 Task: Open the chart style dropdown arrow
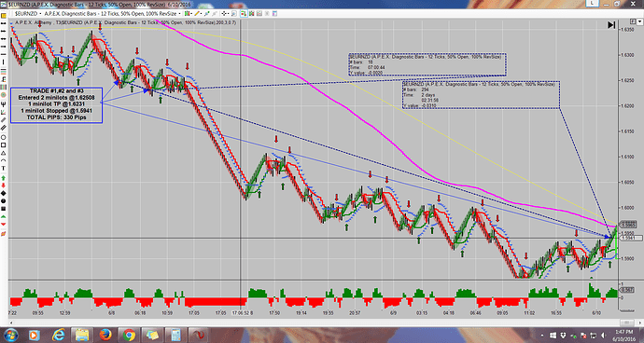(x=191, y=14)
